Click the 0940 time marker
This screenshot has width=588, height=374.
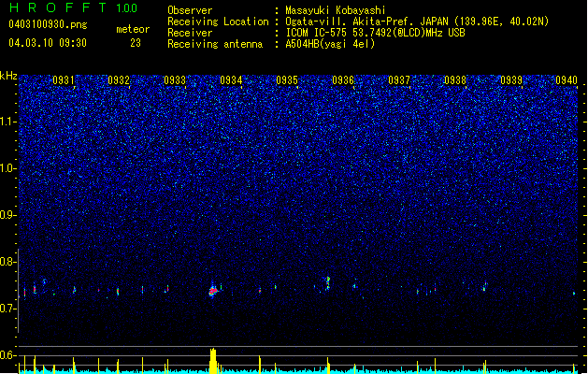coord(566,80)
